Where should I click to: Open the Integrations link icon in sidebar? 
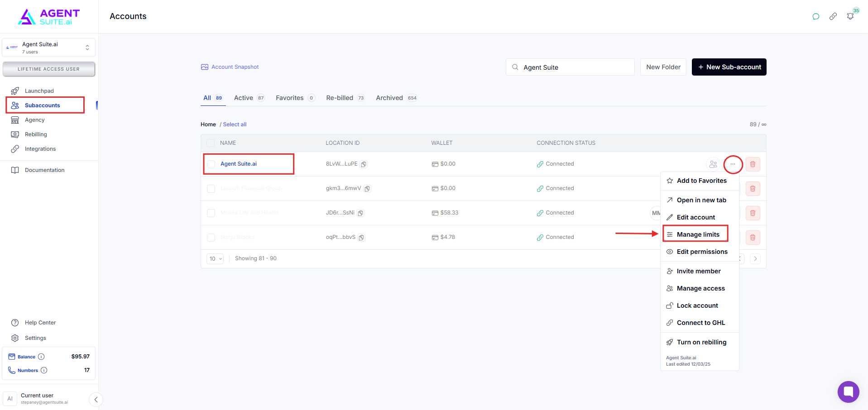[15, 149]
